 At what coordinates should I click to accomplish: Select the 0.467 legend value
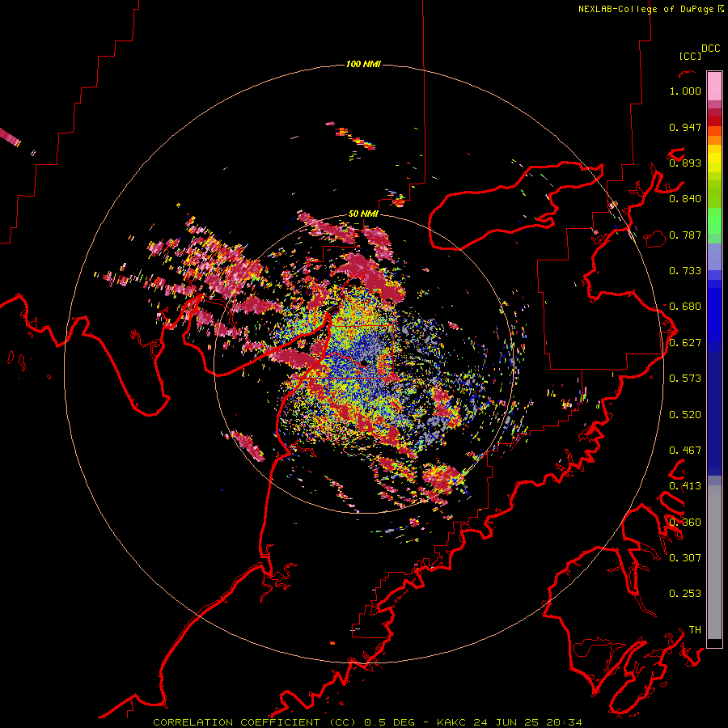click(685, 451)
